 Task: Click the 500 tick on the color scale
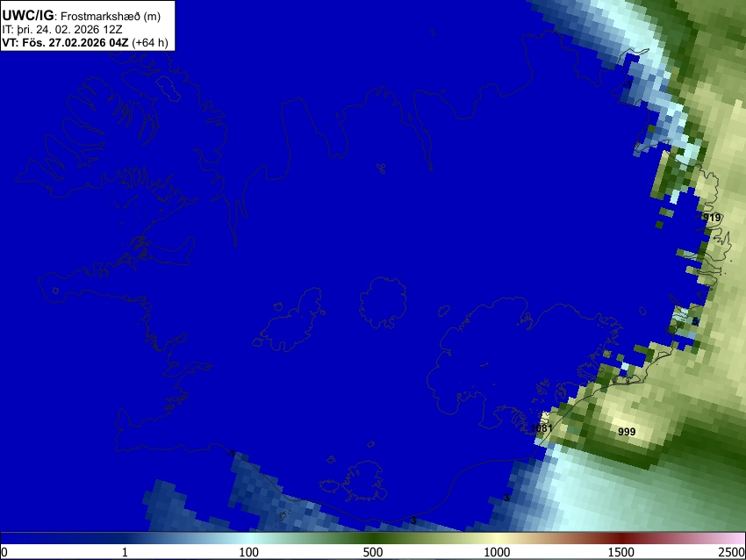click(373, 552)
